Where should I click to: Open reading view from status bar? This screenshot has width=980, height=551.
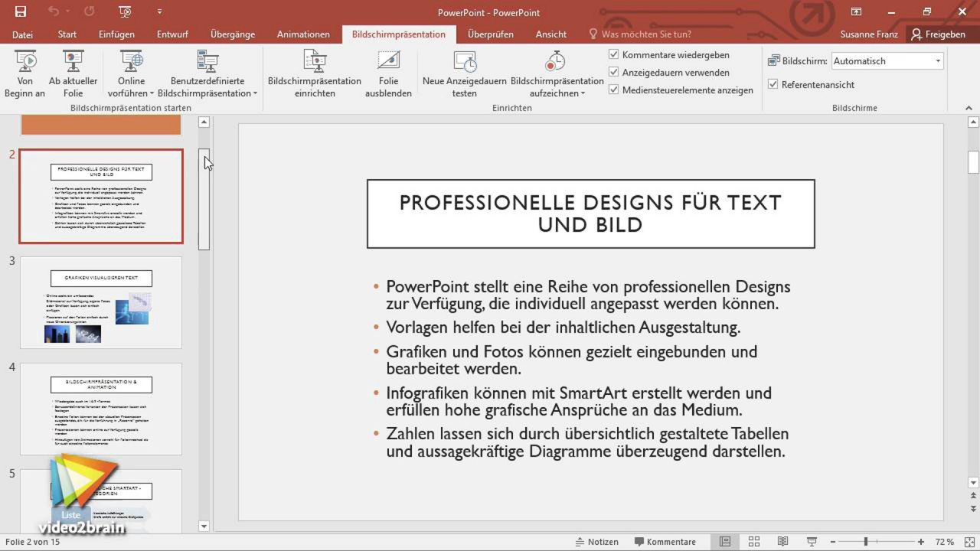click(x=782, y=542)
